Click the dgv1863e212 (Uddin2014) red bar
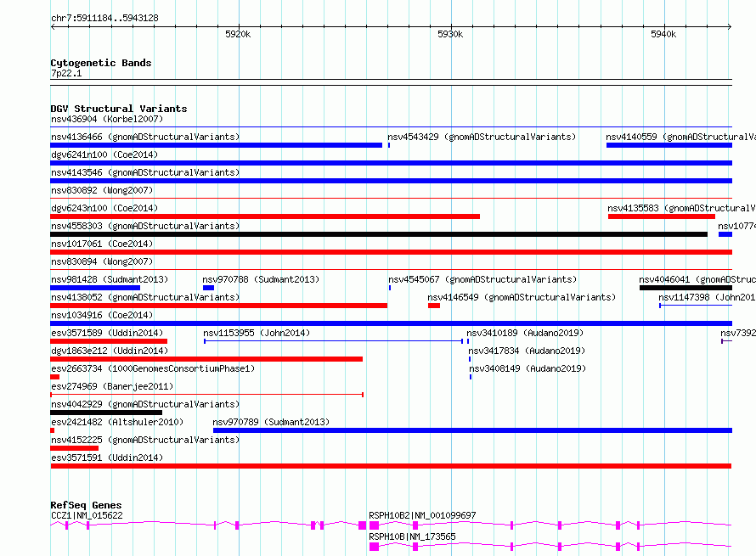756x556 pixels. (206, 359)
